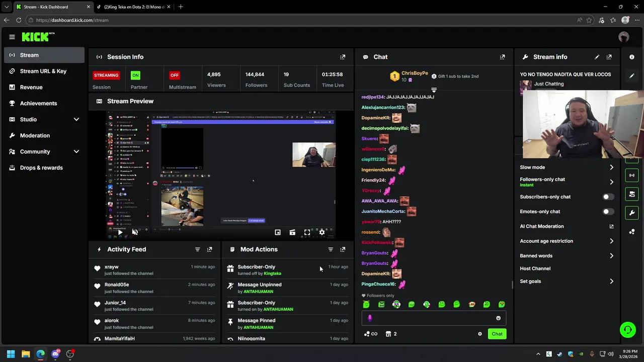Click the channel points infinity icon
Screen dimensions: 644x362
coord(371,334)
